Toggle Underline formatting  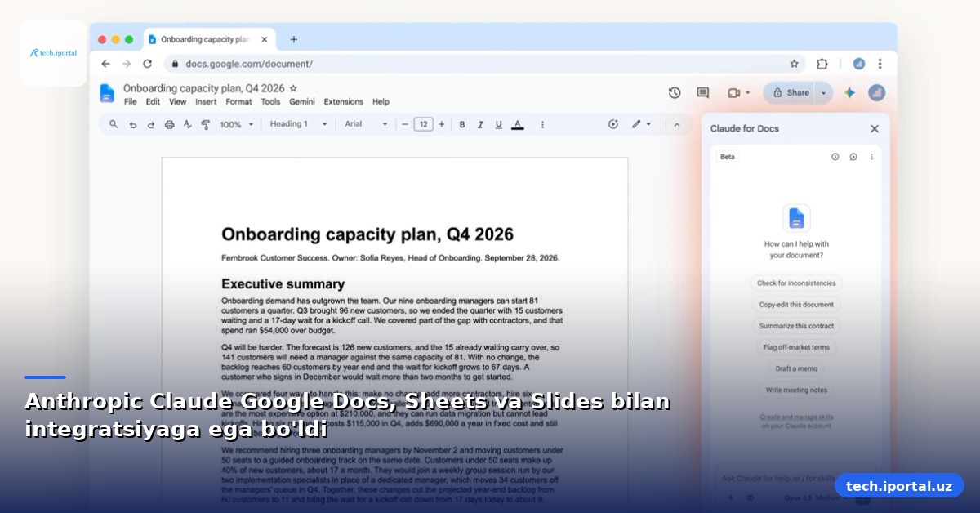tap(498, 124)
